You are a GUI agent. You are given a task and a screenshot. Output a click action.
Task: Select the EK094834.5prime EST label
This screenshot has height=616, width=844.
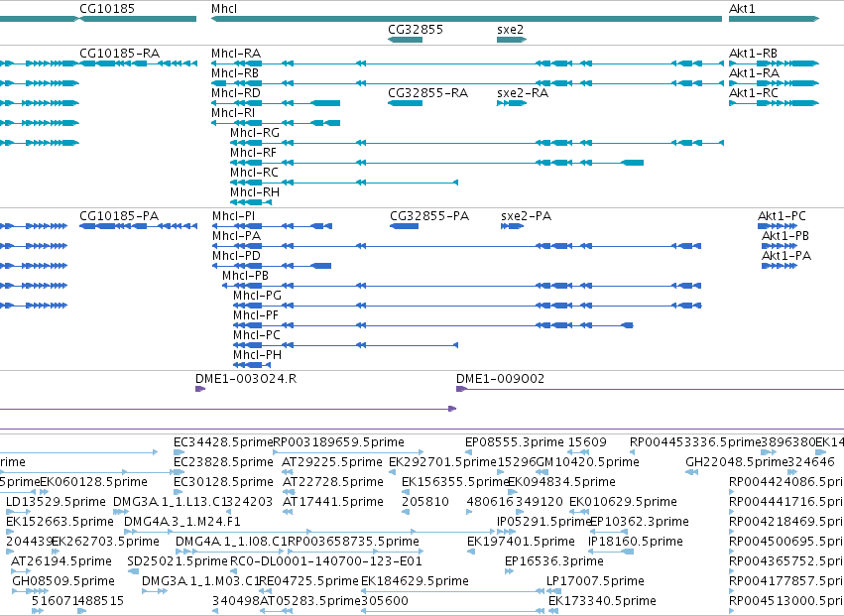point(562,482)
